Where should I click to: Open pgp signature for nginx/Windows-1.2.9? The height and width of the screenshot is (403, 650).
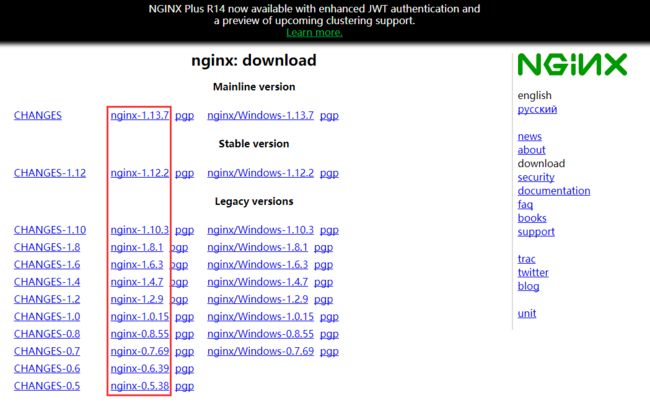click(323, 300)
